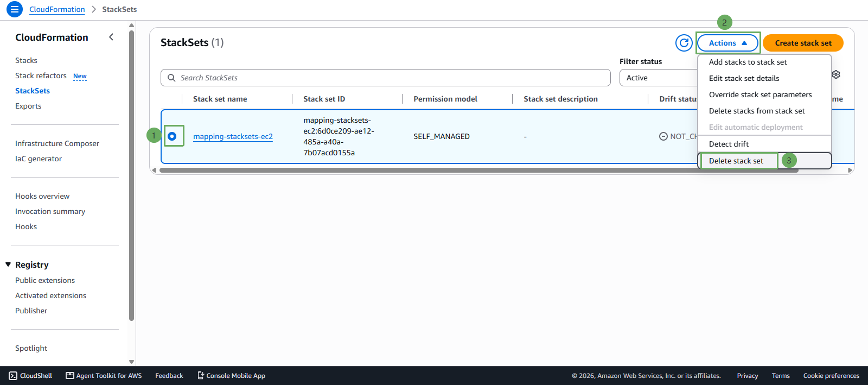This screenshot has width=868, height=385.
Task: Go to CloudFormation breadcrumb link
Action: click(57, 9)
